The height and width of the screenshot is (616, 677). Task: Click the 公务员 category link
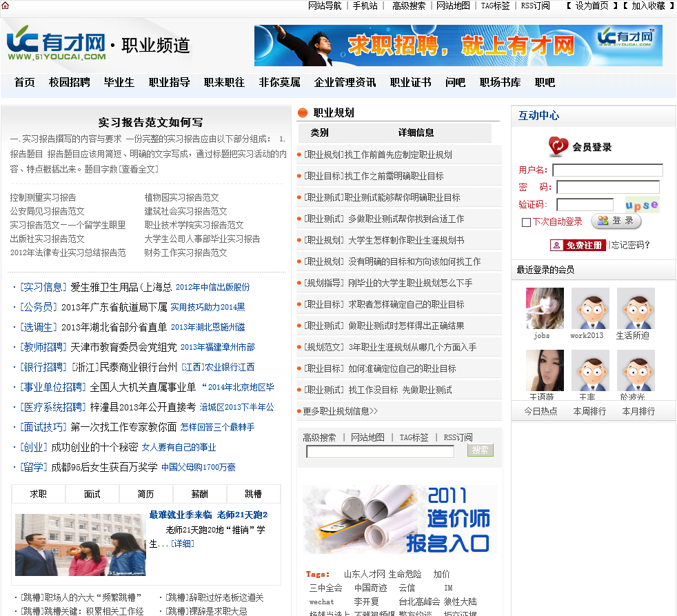(x=39, y=307)
